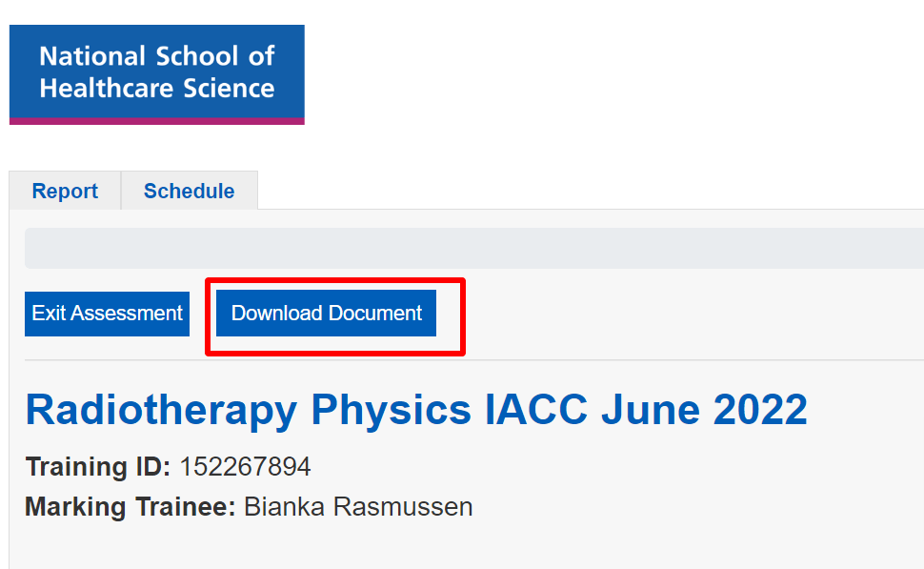The width and height of the screenshot is (924, 569).
Task: Click the magenta stripe beneath the logo
Action: (157, 121)
